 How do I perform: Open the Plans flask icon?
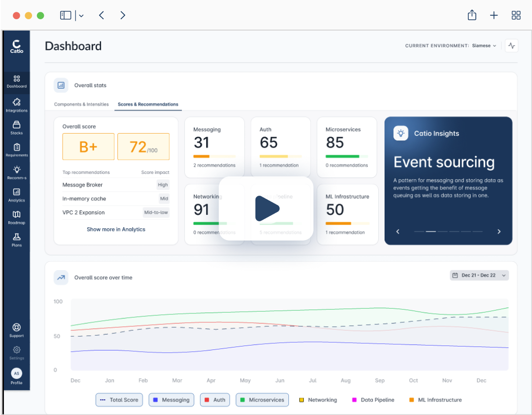(17, 240)
